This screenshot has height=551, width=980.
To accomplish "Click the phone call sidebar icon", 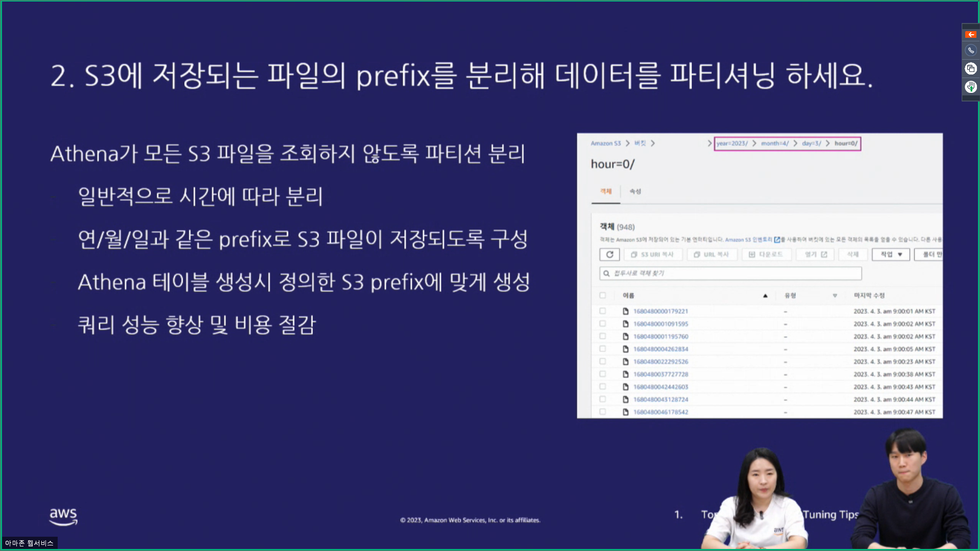I will pyautogui.click(x=970, y=50).
